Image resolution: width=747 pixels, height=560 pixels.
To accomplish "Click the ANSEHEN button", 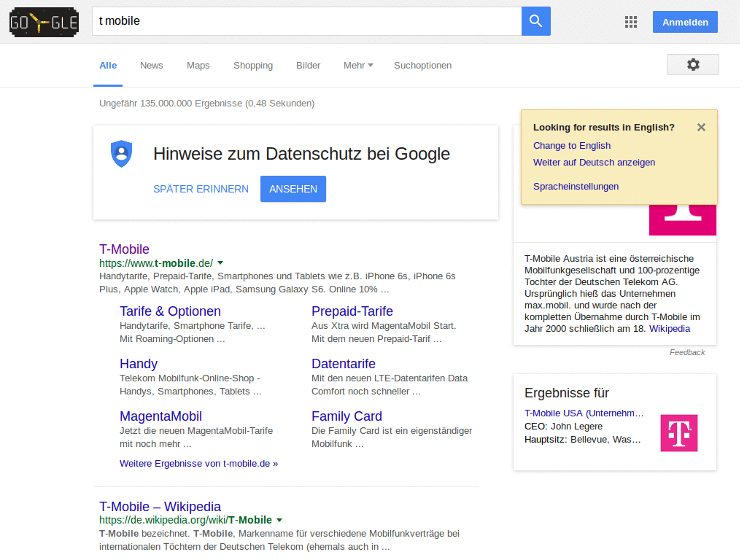I will [x=293, y=189].
